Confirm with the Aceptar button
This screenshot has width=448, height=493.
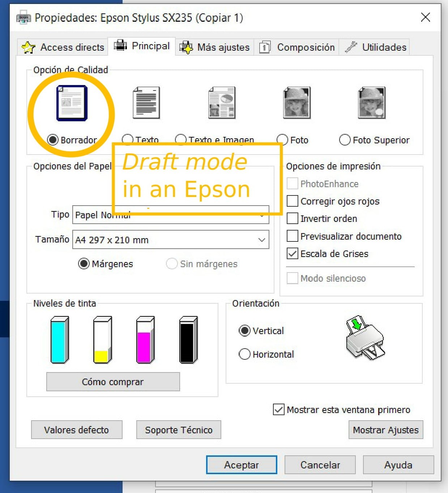242,465
